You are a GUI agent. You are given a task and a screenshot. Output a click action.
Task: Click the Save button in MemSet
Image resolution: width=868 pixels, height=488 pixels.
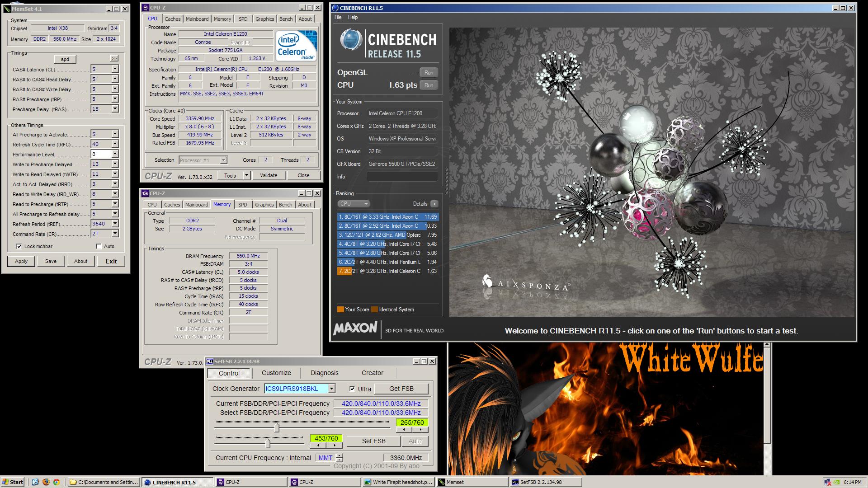[51, 261]
